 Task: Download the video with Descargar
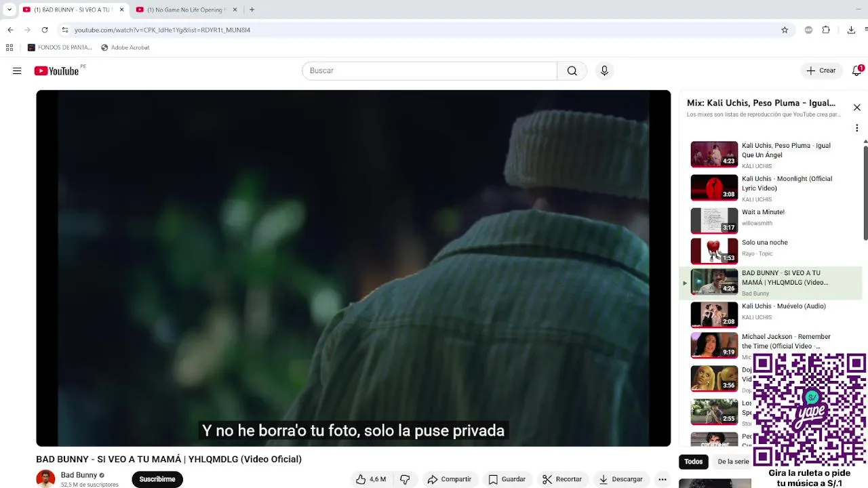point(620,479)
